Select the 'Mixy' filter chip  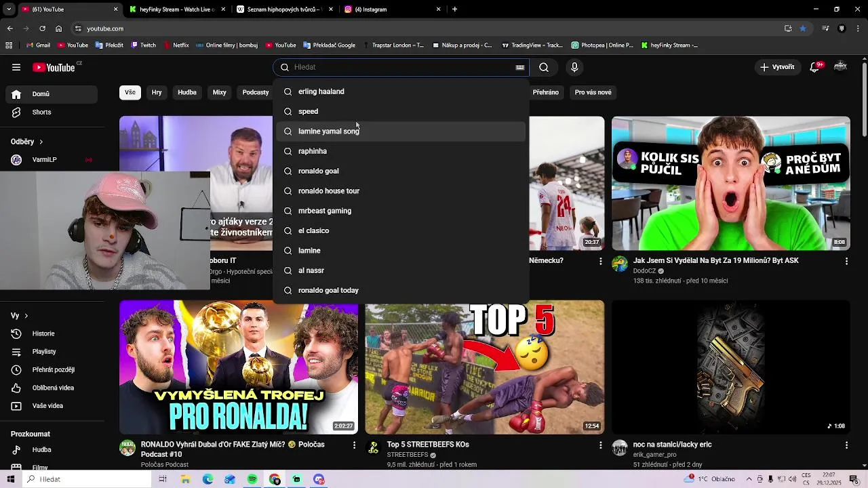220,92
